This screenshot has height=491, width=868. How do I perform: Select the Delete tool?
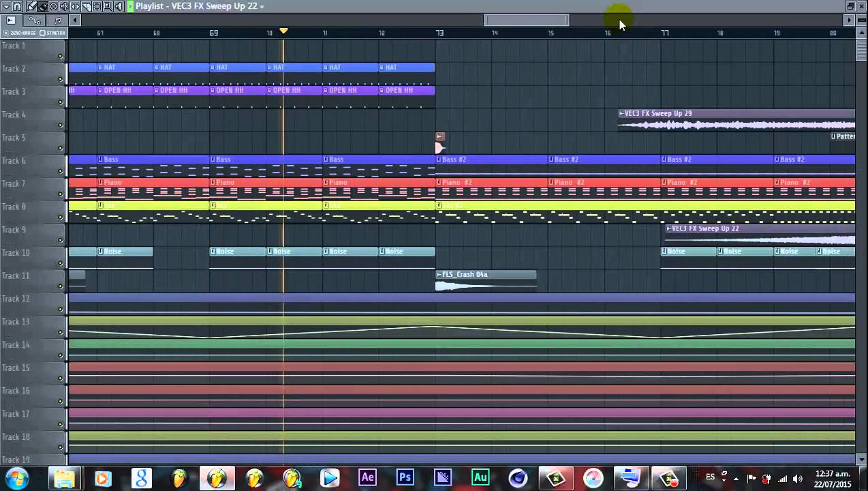coord(53,6)
